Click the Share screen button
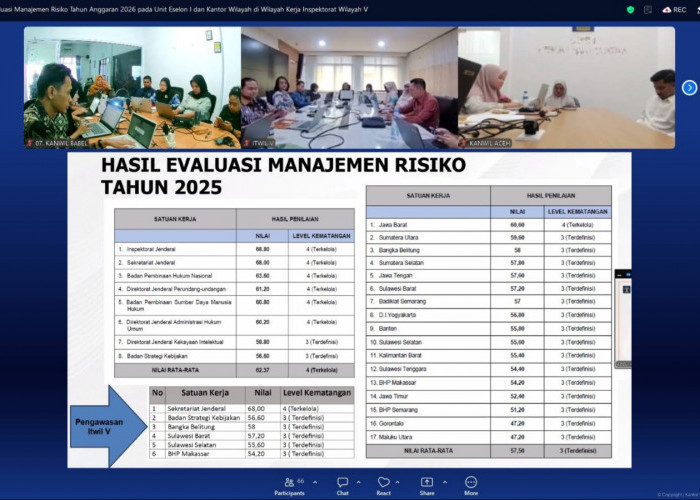Image resolution: width=700 pixels, height=500 pixels. coord(427,486)
